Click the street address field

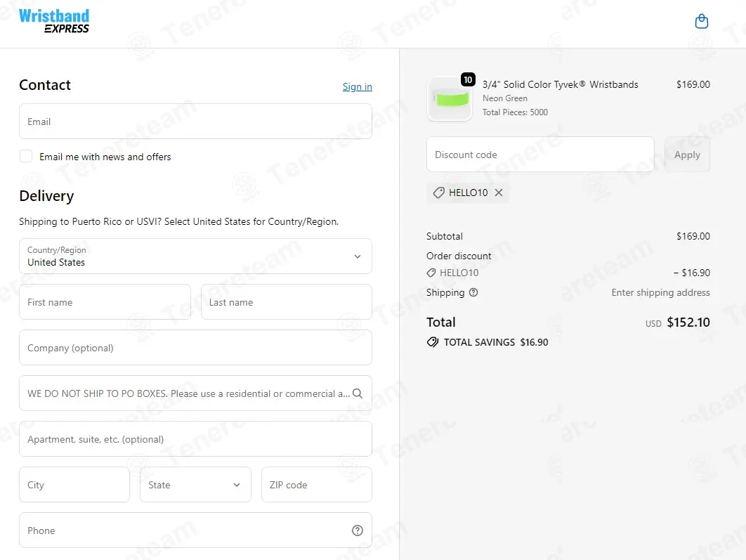tap(195, 393)
